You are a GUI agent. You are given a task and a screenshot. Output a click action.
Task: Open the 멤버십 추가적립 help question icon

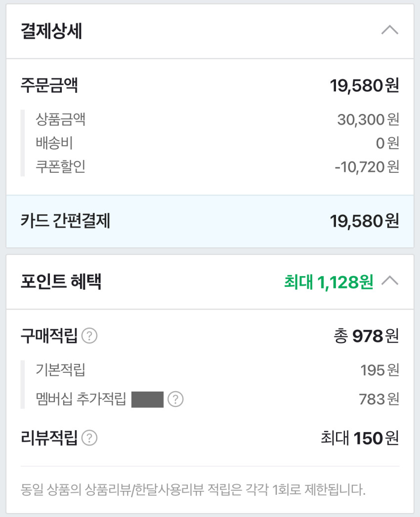click(175, 399)
